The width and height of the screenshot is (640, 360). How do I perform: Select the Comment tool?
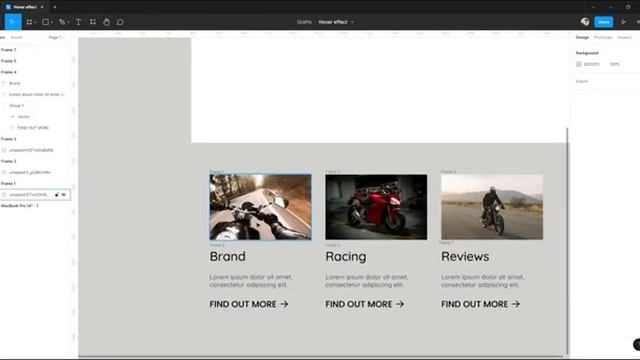click(x=120, y=22)
